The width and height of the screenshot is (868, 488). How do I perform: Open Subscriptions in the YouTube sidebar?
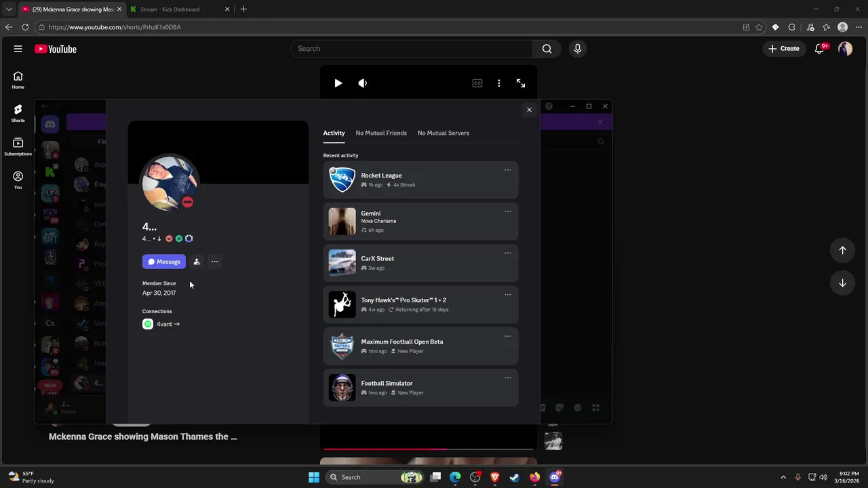point(18,147)
